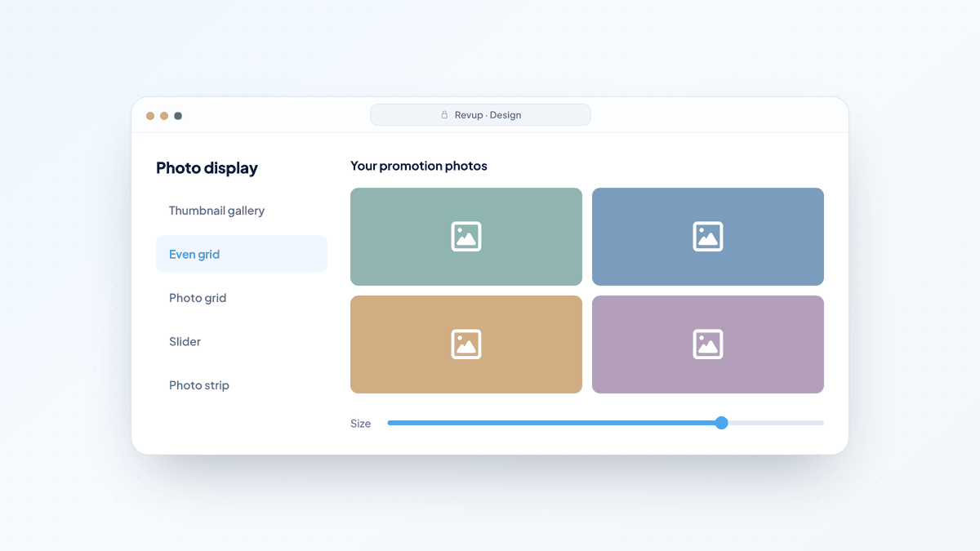
Task: Pick the Photo strip layout
Action: pos(241,385)
